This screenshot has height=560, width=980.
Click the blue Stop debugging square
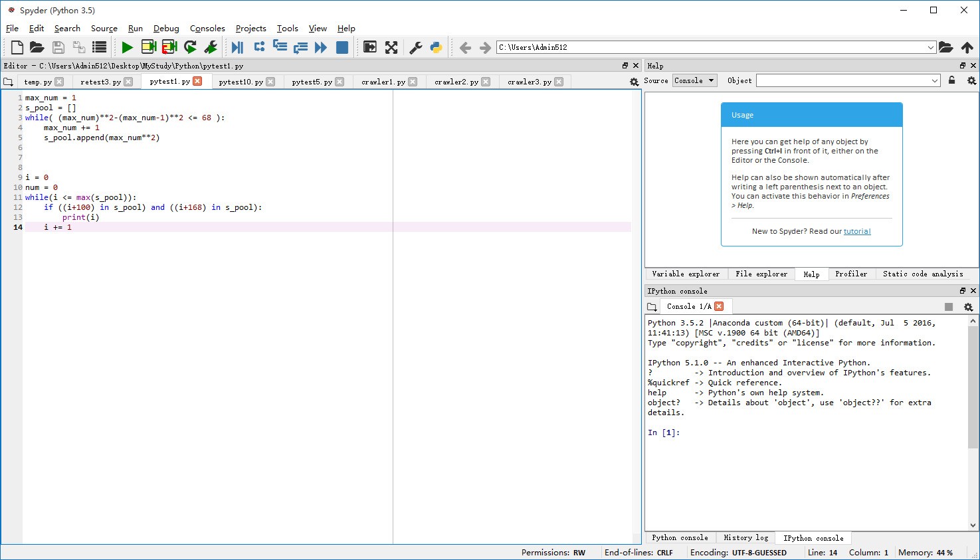(x=342, y=47)
